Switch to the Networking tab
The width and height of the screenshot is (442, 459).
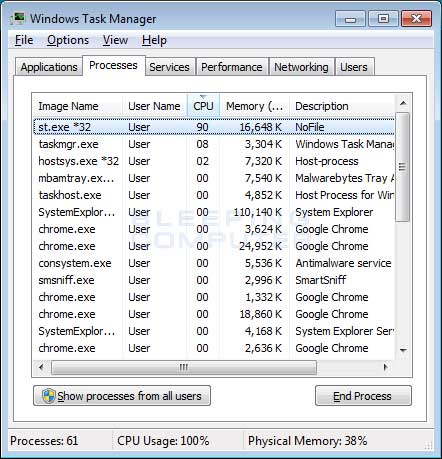(x=301, y=67)
